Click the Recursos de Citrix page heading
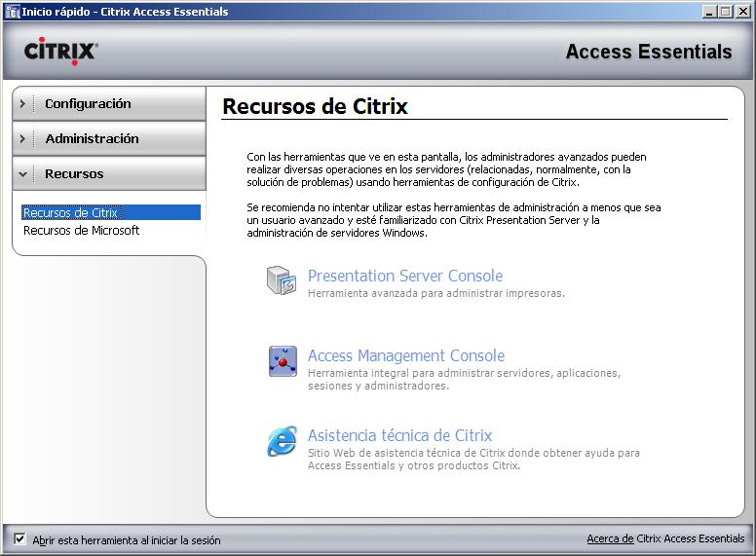This screenshot has height=556, width=756. [x=316, y=106]
